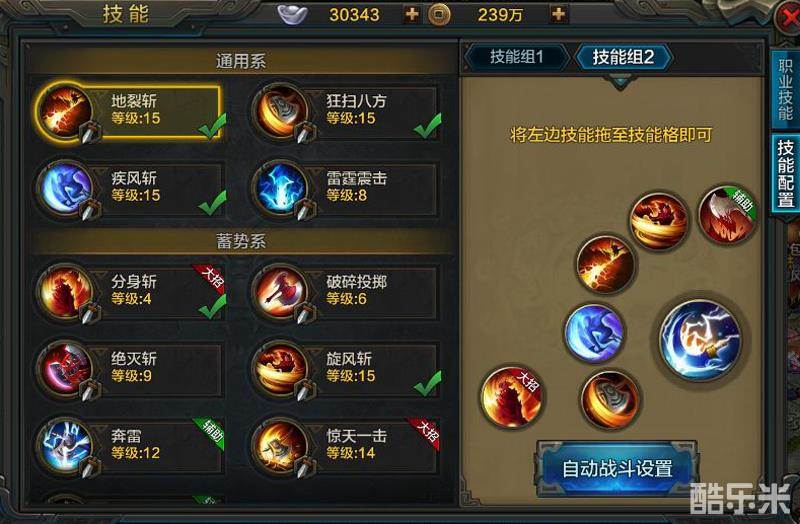Select the 奔雷 support skill icon
Screen dimensions: 800x524
click(x=65, y=445)
